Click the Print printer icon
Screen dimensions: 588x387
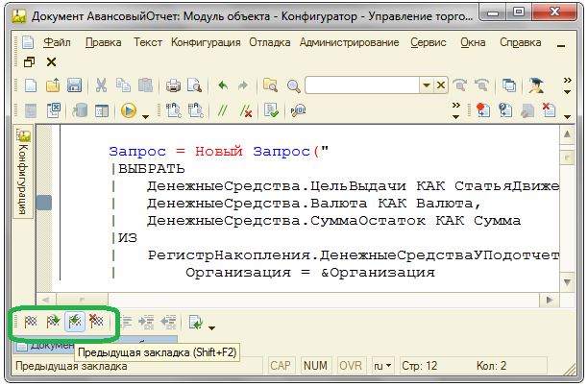coord(174,86)
